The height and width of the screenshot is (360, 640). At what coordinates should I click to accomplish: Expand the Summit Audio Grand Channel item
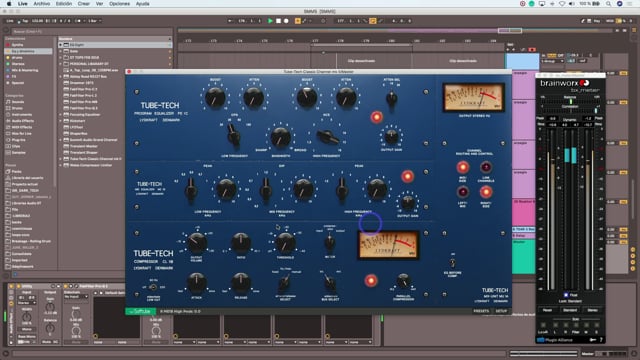coord(61,140)
